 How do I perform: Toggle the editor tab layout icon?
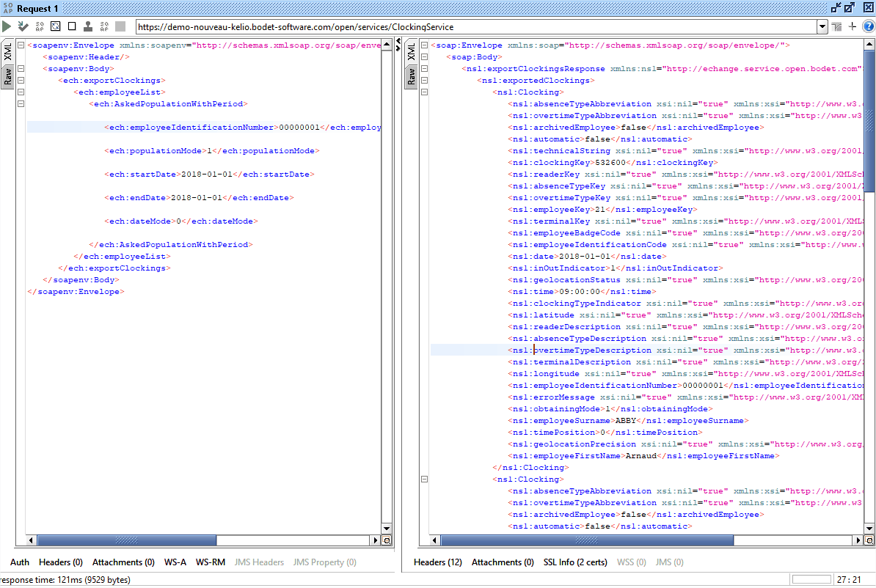[836, 26]
